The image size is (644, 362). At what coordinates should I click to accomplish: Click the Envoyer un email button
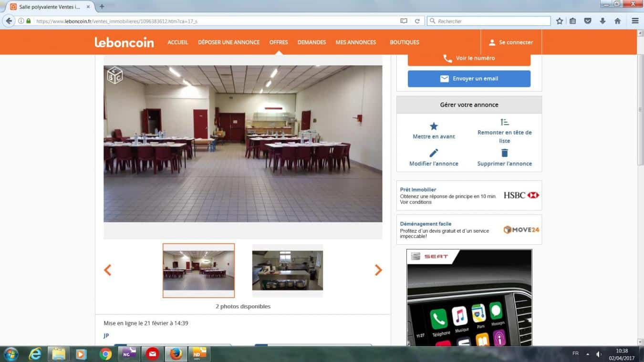(469, 79)
